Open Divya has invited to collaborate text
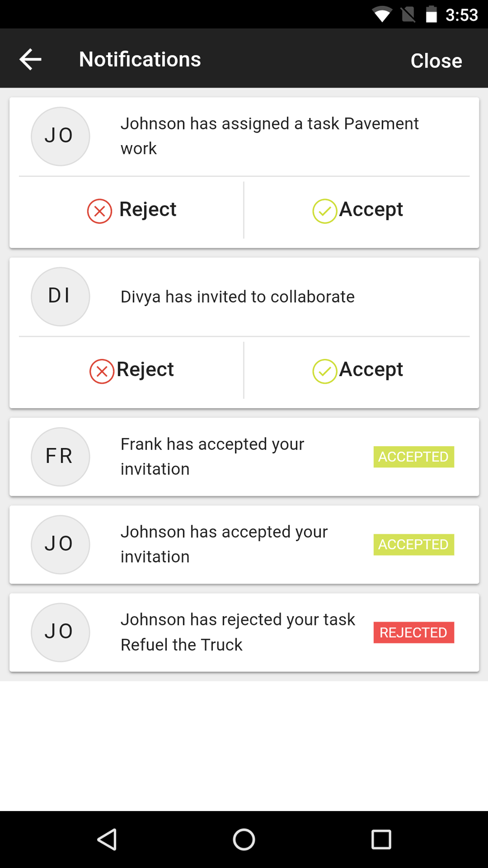Viewport: 488px width, 868px height. tap(237, 297)
